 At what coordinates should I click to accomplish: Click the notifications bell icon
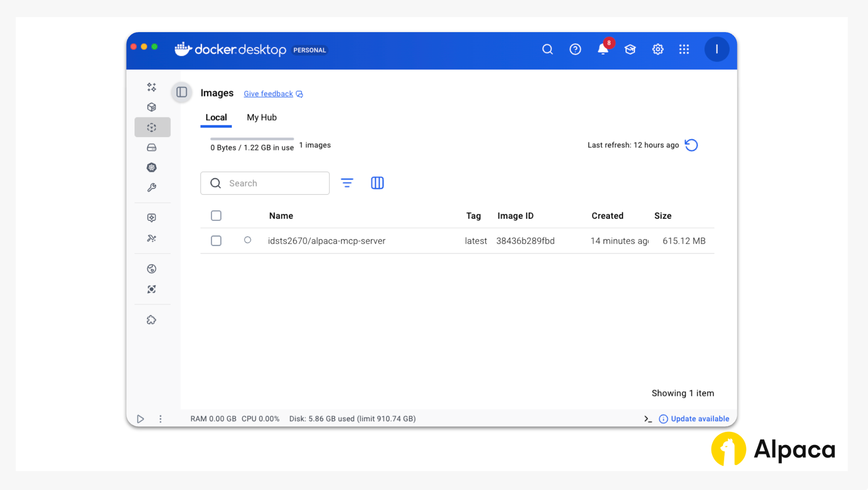pos(603,49)
